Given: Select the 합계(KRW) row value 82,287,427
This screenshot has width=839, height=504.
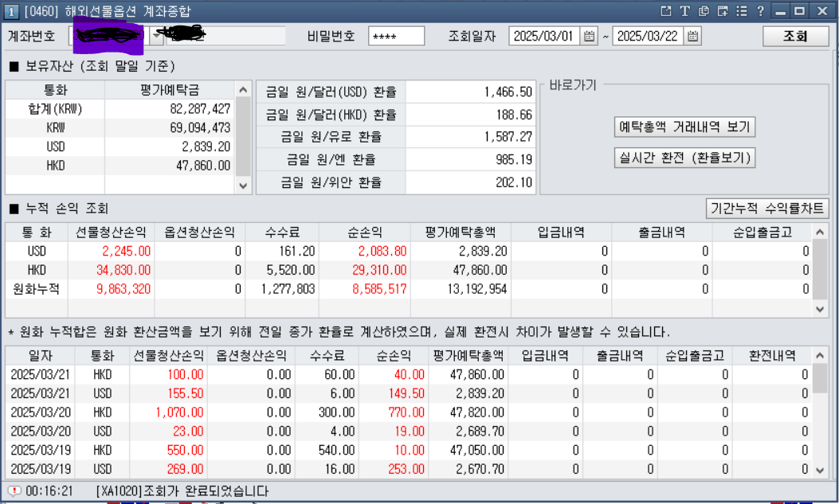Looking at the screenshot, I should (x=200, y=109).
